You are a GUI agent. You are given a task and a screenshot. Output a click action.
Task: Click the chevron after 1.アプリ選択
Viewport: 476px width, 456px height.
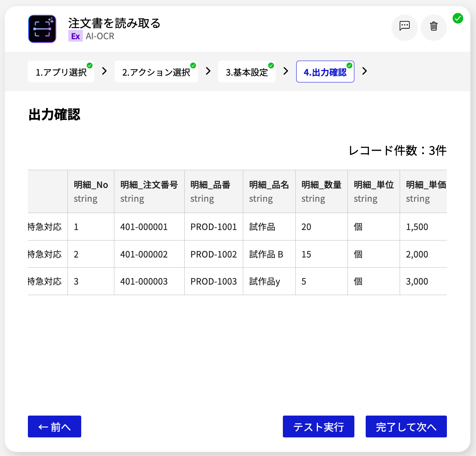tap(104, 71)
